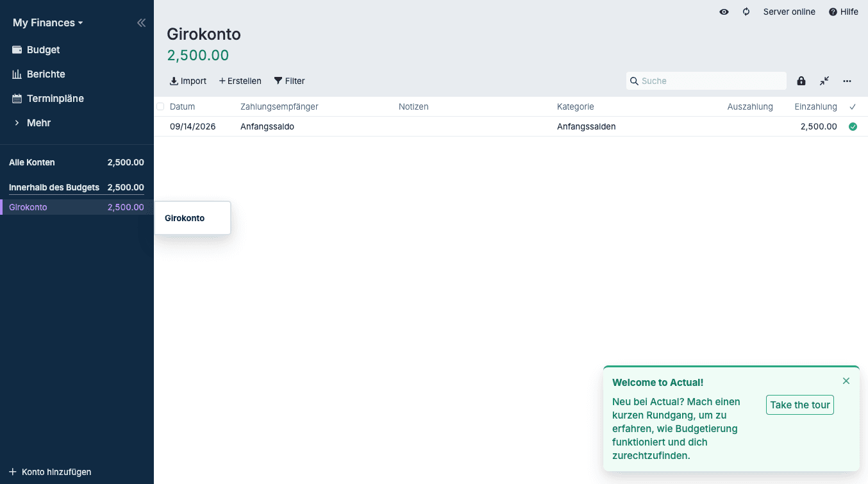Click the lock reconcile icon
The height and width of the screenshot is (484, 868).
801,81
